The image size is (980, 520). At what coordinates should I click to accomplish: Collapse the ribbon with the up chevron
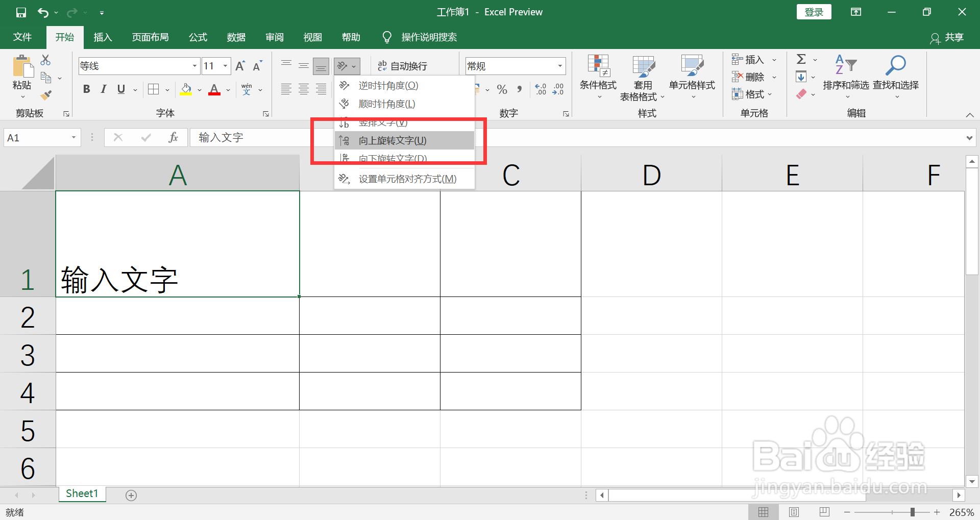(x=970, y=115)
